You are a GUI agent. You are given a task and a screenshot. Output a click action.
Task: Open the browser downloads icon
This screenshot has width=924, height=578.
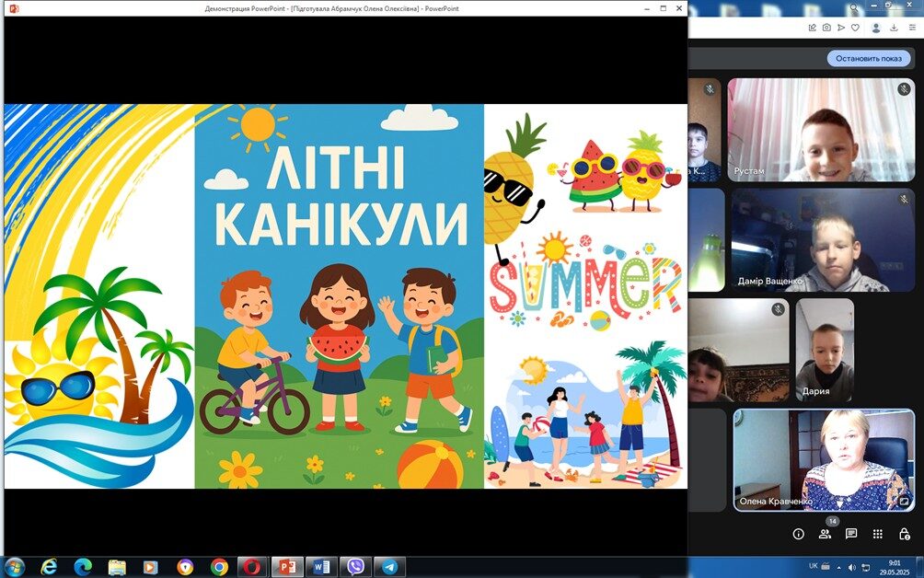coord(894,28)
